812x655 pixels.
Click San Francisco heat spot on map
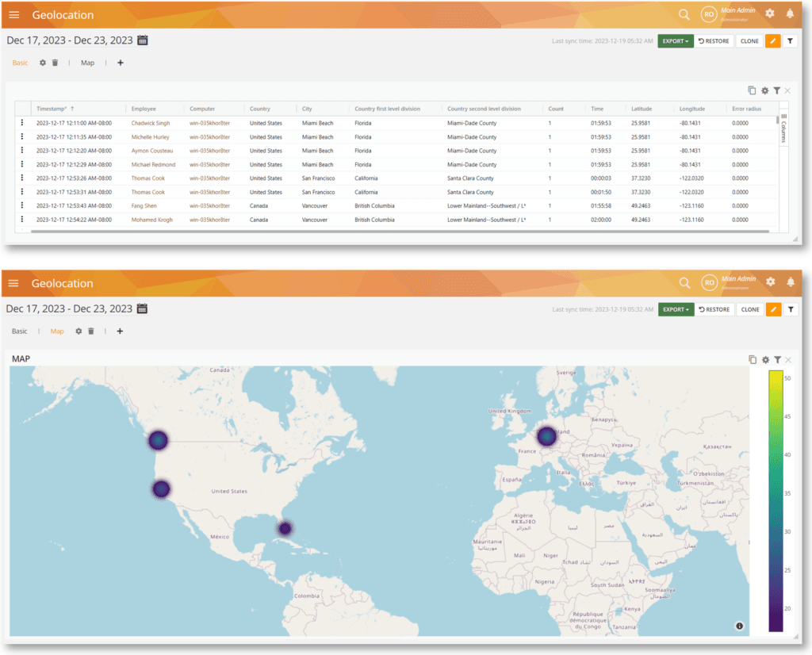tap(161, 488)
